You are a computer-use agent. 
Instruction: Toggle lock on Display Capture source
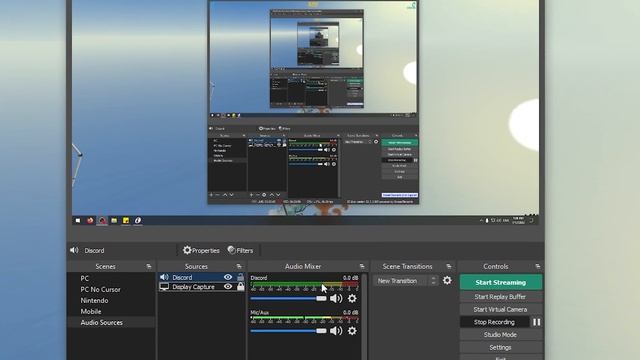pos(240,287)
